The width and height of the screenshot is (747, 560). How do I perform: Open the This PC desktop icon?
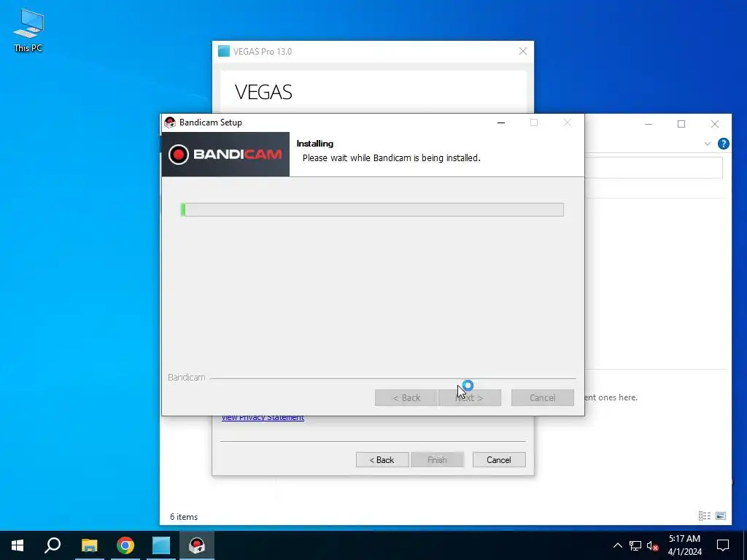coord(28,30)
